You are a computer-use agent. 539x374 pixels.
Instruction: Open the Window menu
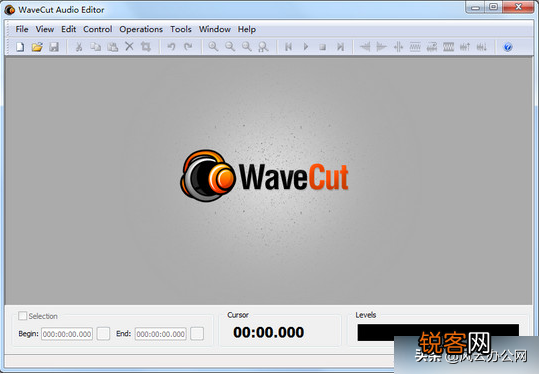click(x=214, y=29)
